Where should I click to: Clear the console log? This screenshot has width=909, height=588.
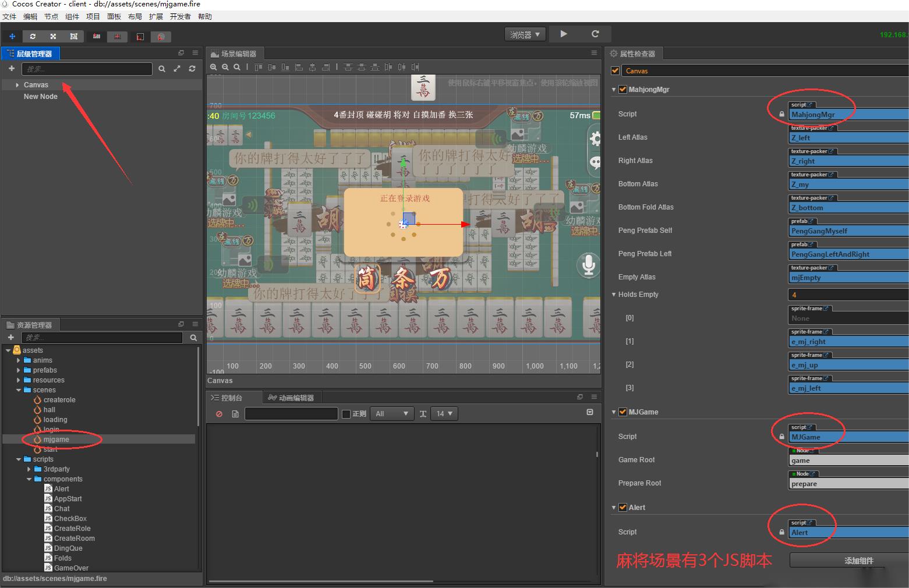[219, 414]
